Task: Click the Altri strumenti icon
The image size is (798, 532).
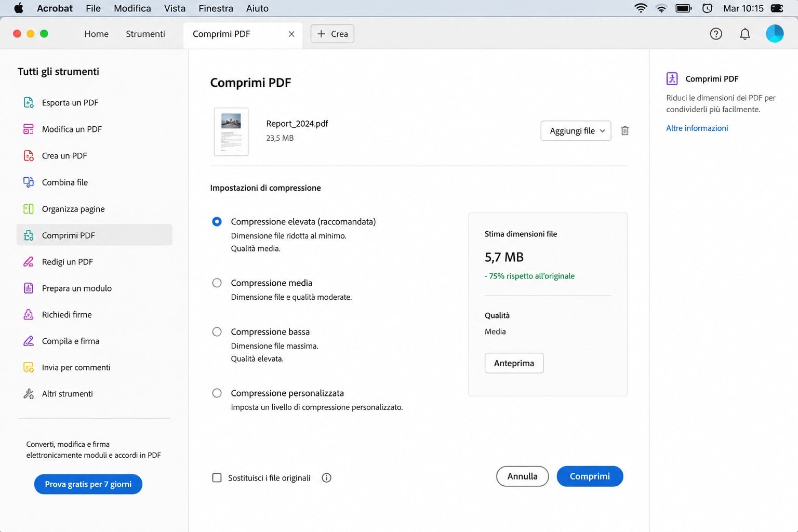Action: click(29, 394)
